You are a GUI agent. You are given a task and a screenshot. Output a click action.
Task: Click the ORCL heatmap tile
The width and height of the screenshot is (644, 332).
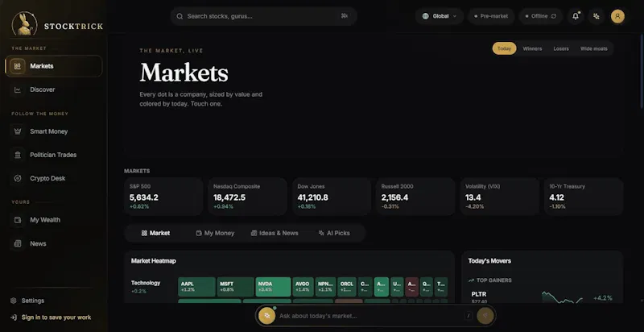(x=347, y=287)
